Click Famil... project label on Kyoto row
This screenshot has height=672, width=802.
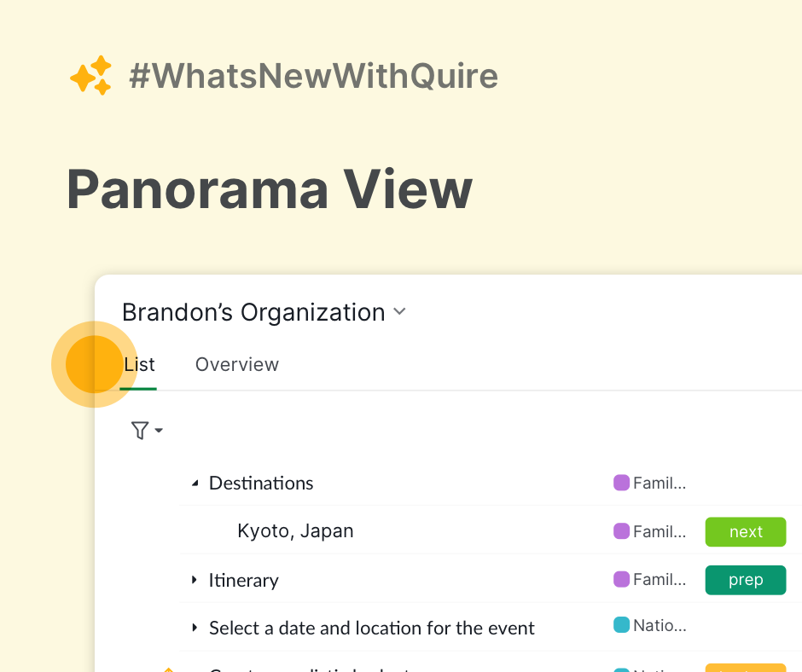pos(660,531)
